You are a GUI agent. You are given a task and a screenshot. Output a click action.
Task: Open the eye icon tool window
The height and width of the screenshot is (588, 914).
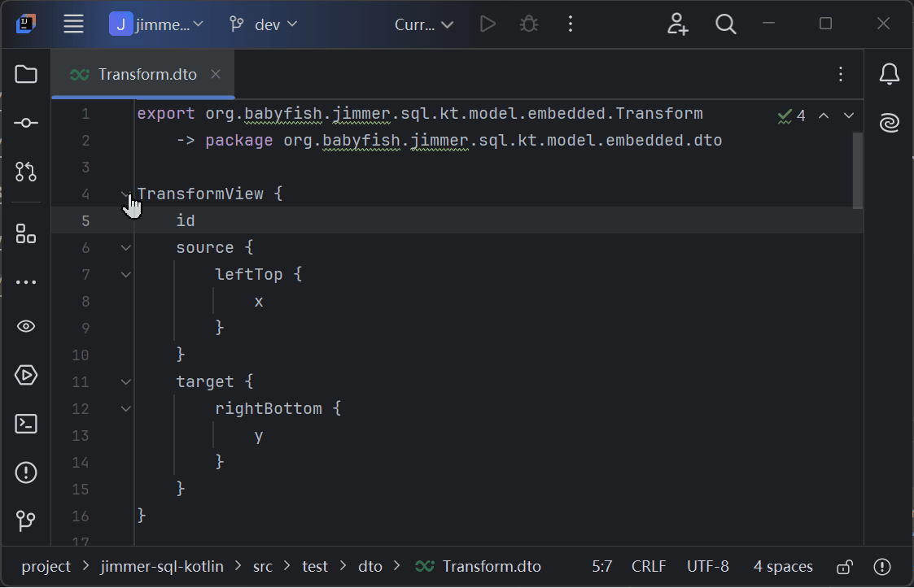[26, 326]
